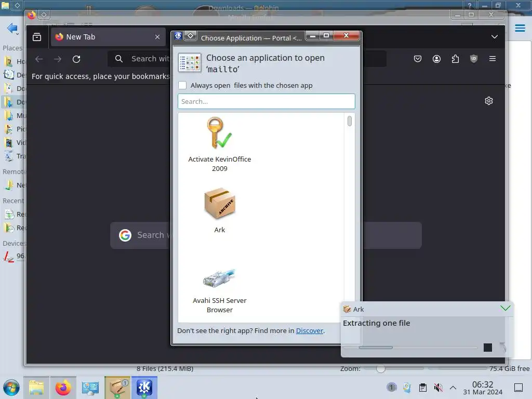Image resolution: width=532 pixels, height=399 pixels.
Task: Expand the Firefox list all tabs arrow
Action: pos(495,37)
